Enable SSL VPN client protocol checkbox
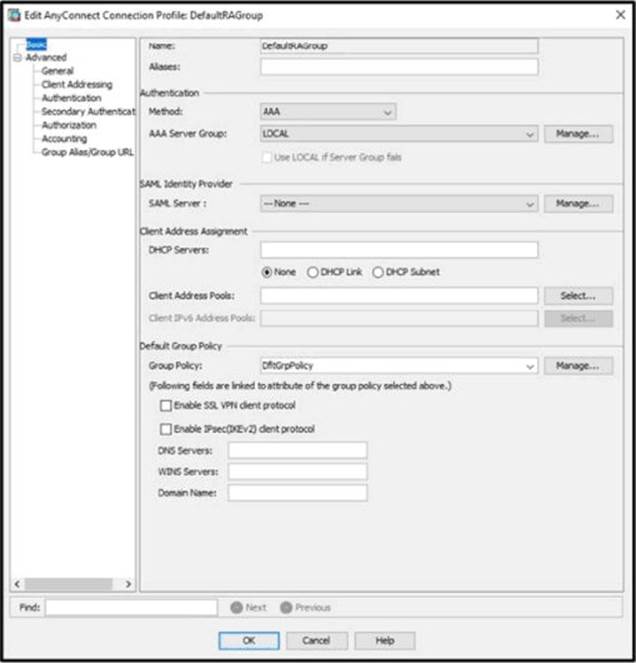 (x=166, y=406)
